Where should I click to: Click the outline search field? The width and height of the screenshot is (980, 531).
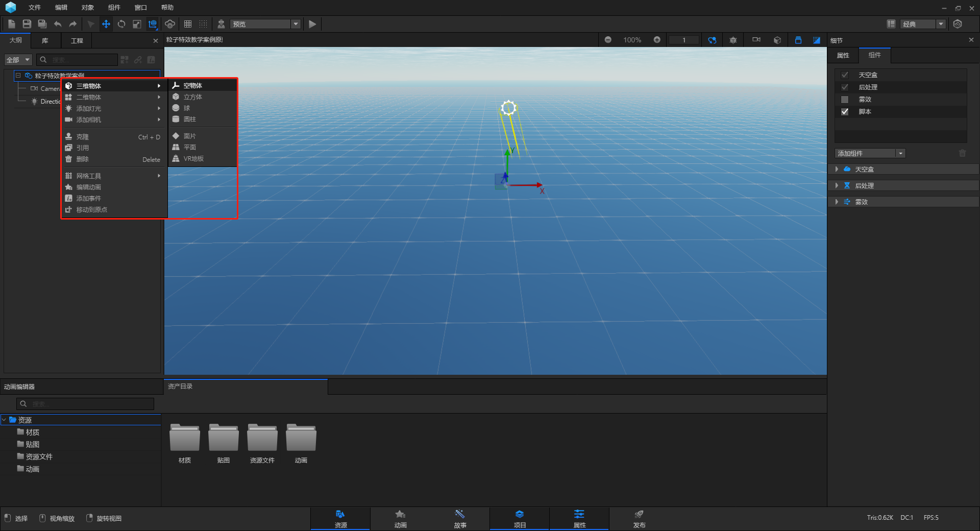pos(78,60)
